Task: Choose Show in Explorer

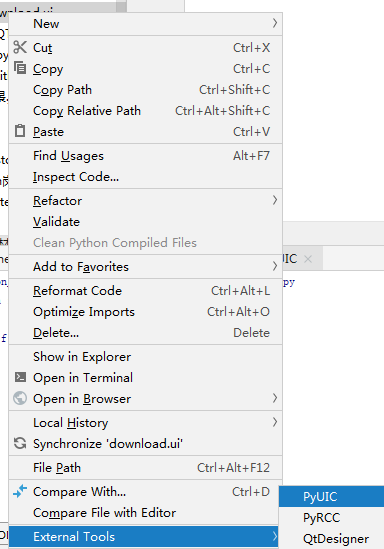Action: 145,356
